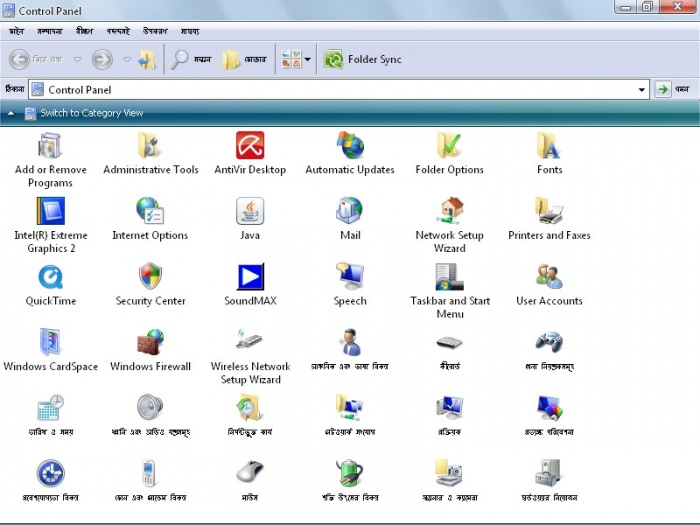Open the Fonts folder
This screenshot has height=525, width=700.
click(549, 154)
